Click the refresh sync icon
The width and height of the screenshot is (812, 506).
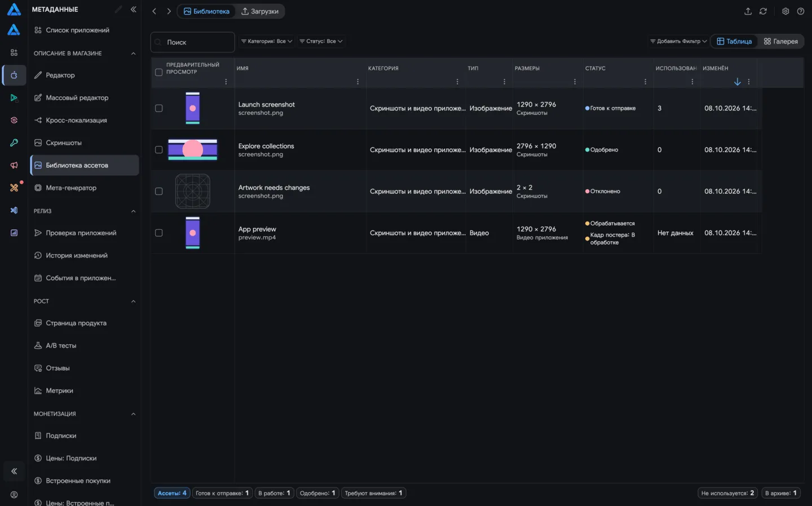763,11
